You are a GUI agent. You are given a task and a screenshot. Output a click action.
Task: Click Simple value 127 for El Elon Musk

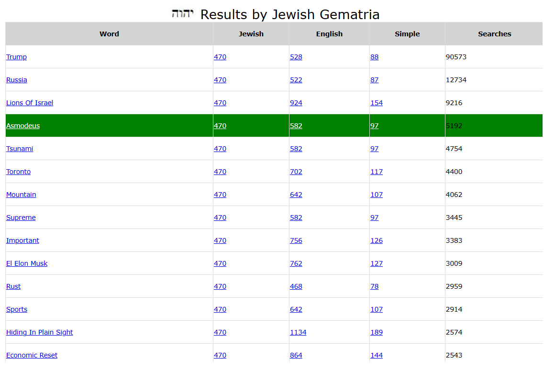(x=377, y=263)
